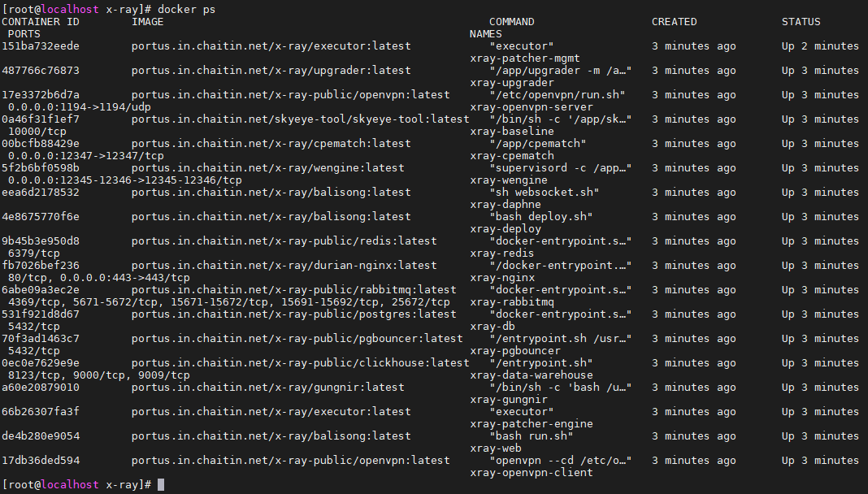This screenshot has height=494, width=868.
Task: Click the terminal cursor at the bottom prompt
Action: [x=161, y=484]
